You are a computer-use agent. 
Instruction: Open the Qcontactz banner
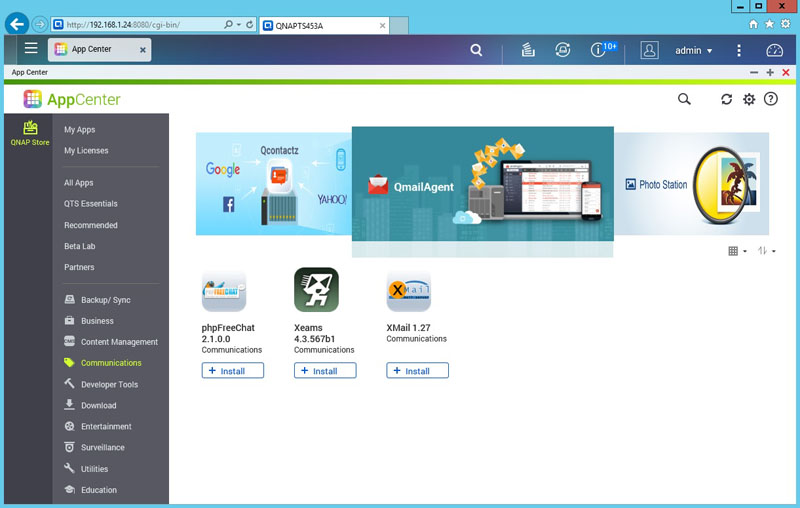point(274,184)
